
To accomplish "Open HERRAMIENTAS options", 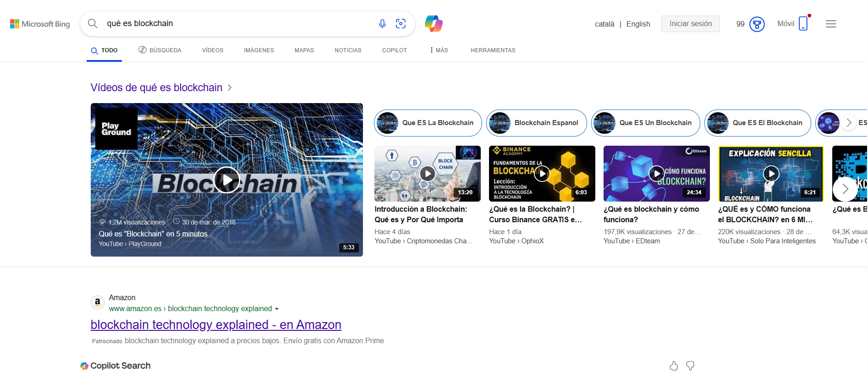I will click(493, 50).
